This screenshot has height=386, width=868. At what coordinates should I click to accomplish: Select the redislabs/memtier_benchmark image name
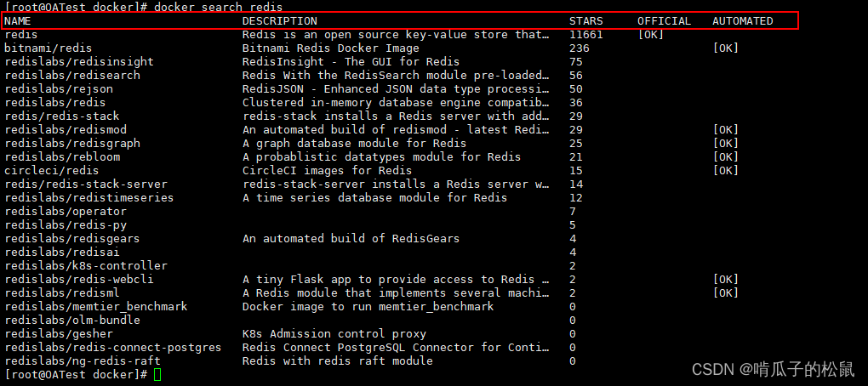pos(96,306)
